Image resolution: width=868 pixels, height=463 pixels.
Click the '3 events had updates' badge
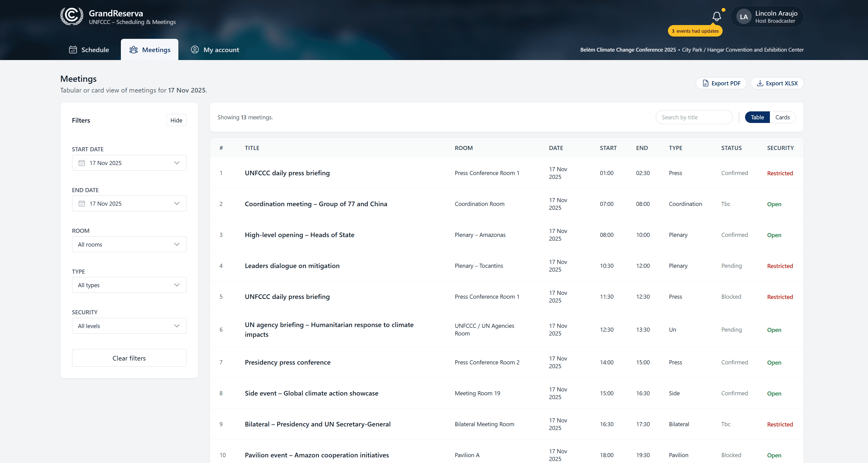coord(695,31)
